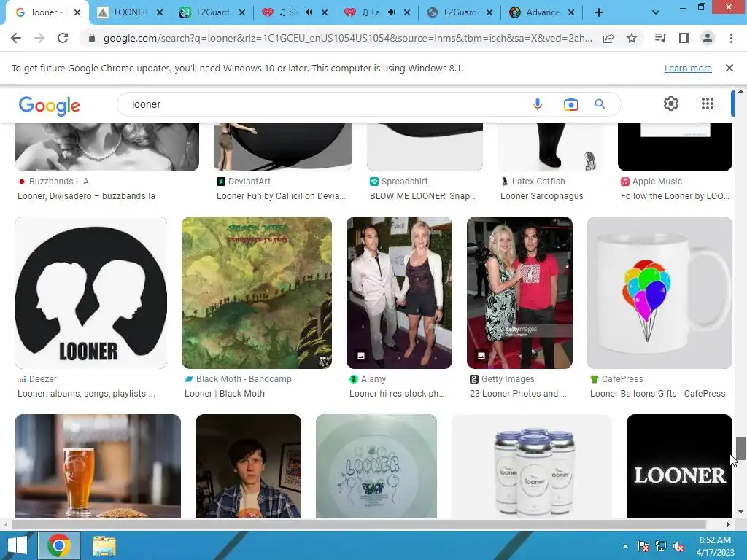Image resolution: width=747 pixels, height=560 pixels.
Task: Search by image with Google Lens
Action: tap(570, 104)
